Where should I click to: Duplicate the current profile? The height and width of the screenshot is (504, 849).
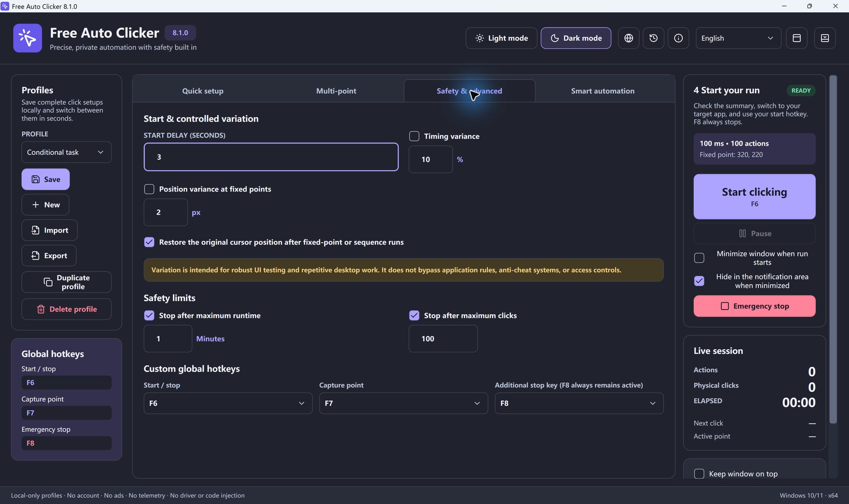(x=66, y=282)
